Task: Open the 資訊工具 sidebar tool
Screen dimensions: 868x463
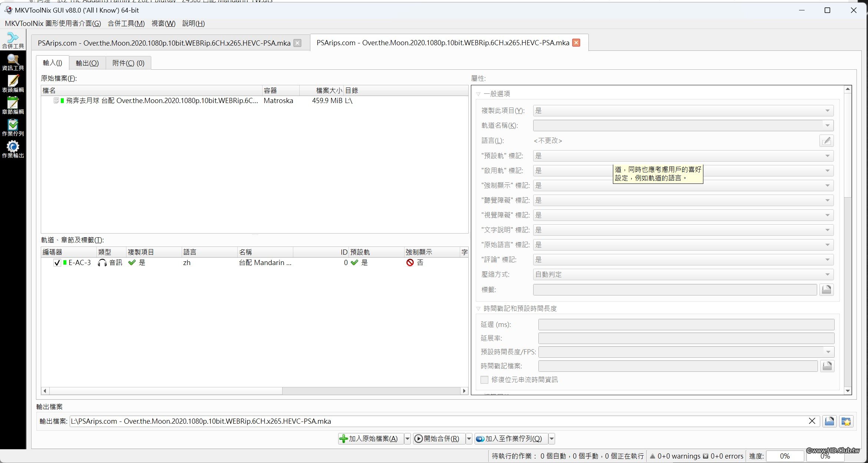Action: [13, 62]
